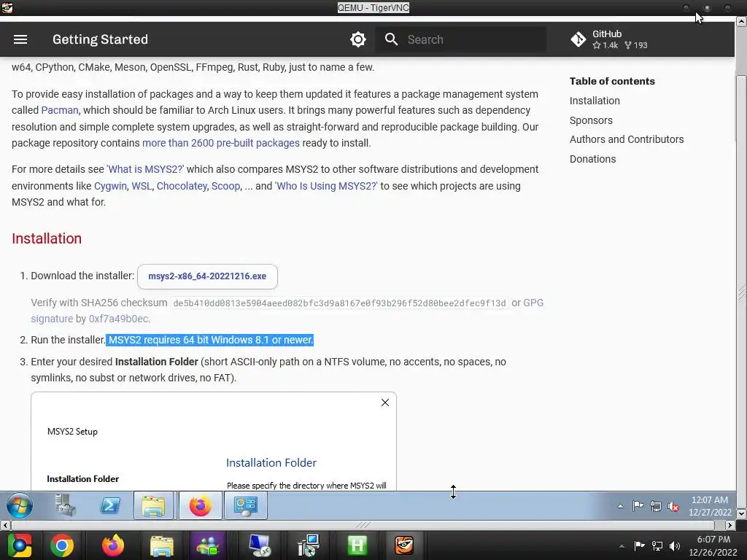747x560 pixels.
Task: Open Server Manager on inner taskbar
Action: click(x=65, y=506)
